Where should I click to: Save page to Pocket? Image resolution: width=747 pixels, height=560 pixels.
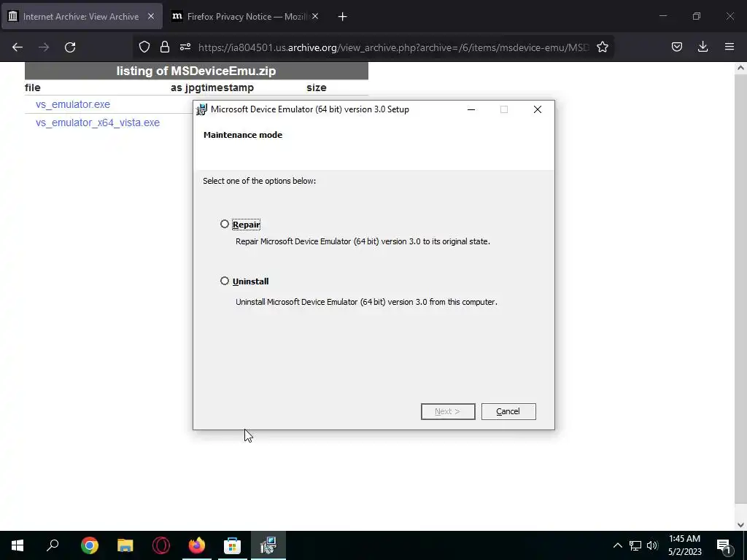[x=677, y=47]
